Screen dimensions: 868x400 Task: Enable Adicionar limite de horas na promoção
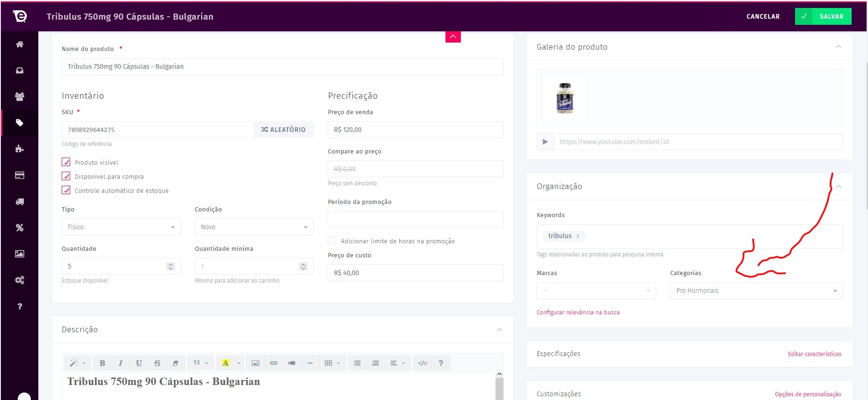point(332,240)
